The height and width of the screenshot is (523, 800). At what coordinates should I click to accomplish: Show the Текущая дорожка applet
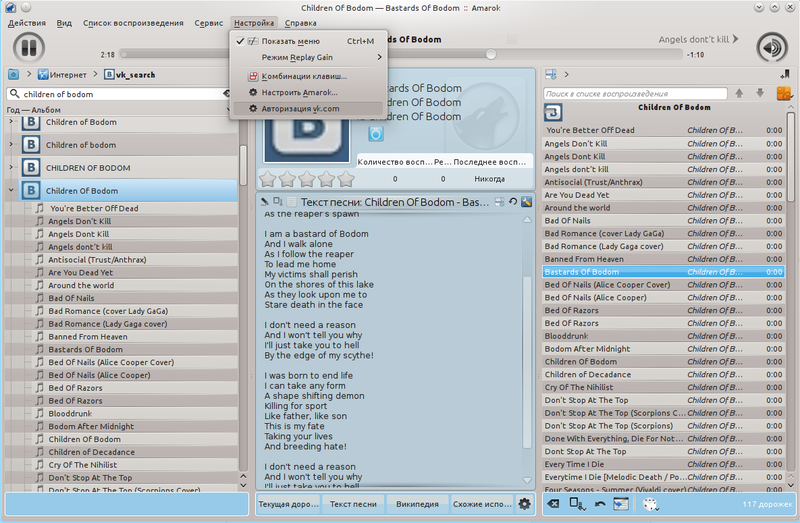289,504
